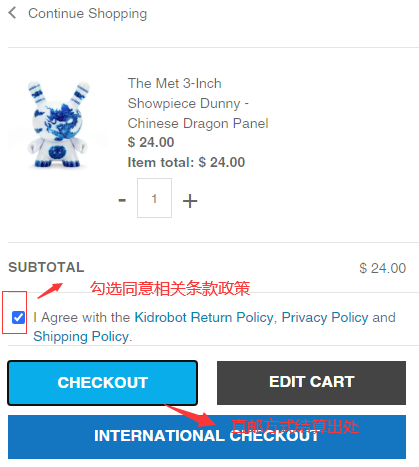Click the light blue CHECKOUT button
419x467 pixels.
tap(103, 383)
